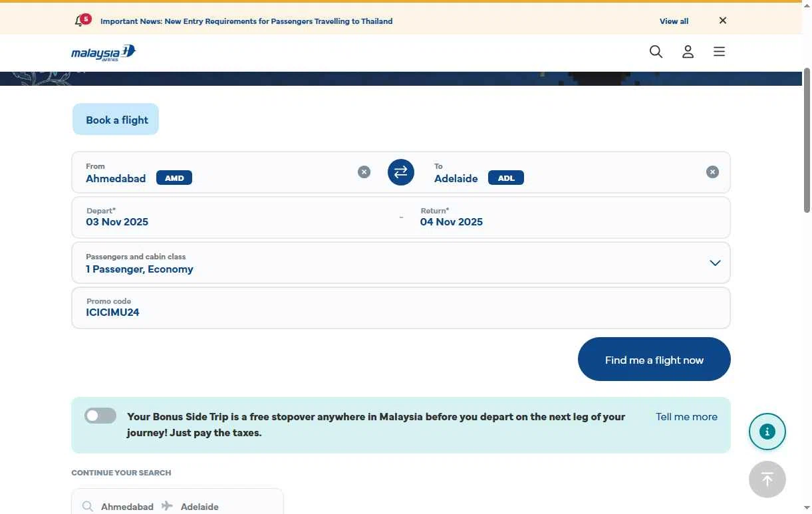This screenshot has width=812, height=514.
Task: Click the ADL airport code badge
Action: 506,178
